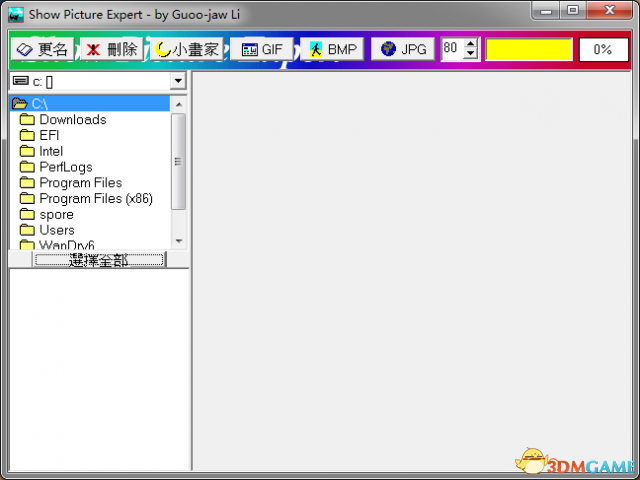Image resolution: width=640 pixels, height=480 pixels.
Task: Click the Downloads folder icon
Action: click(x=27, y=119)
